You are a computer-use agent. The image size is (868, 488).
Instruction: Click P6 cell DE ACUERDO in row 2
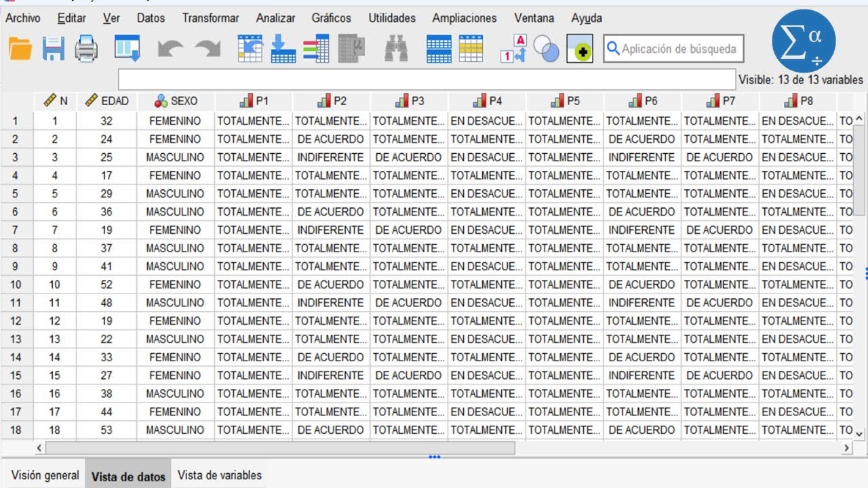[642, 139]
